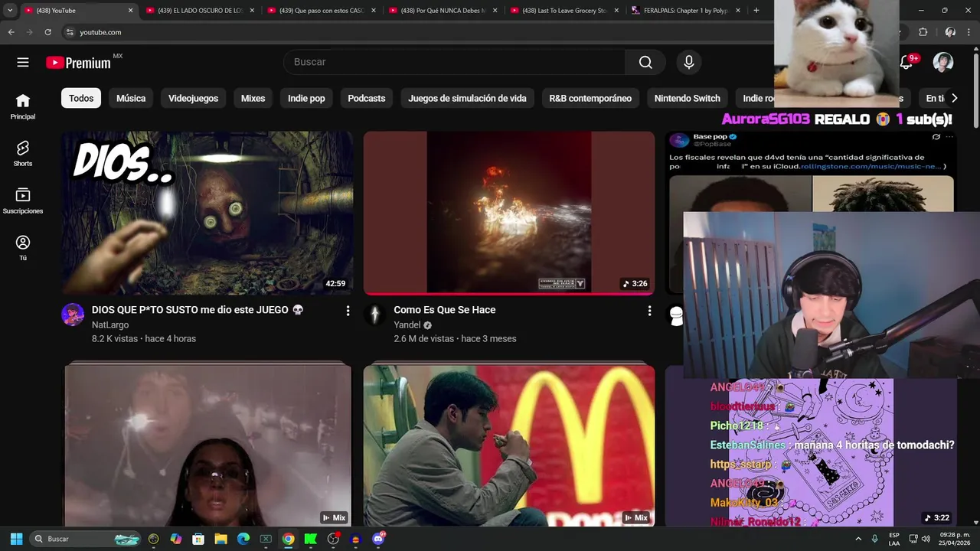This screenshot has width=980, height=551.
Task: Open Copilot from the taskbar
Action: tap(176, 539)
